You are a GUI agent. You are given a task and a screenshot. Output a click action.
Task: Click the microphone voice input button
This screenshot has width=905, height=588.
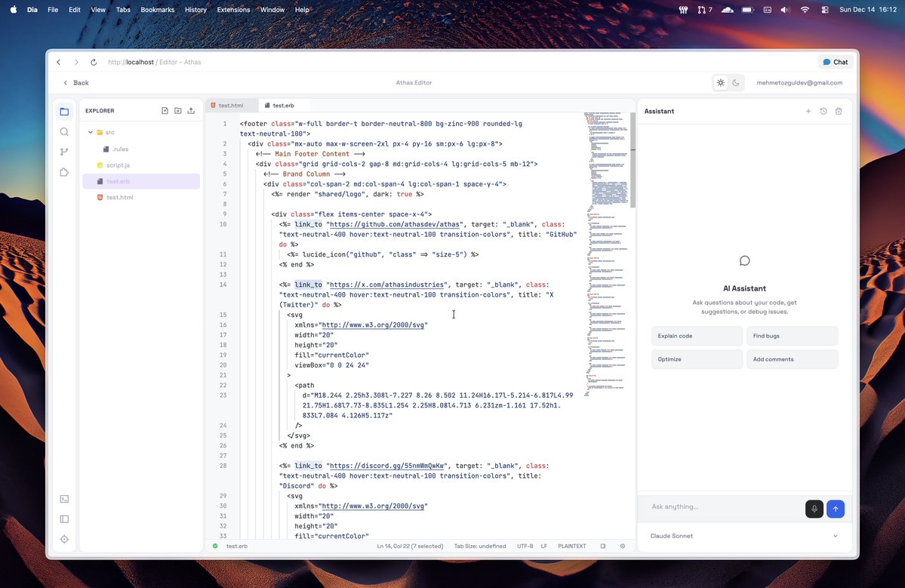814,509
